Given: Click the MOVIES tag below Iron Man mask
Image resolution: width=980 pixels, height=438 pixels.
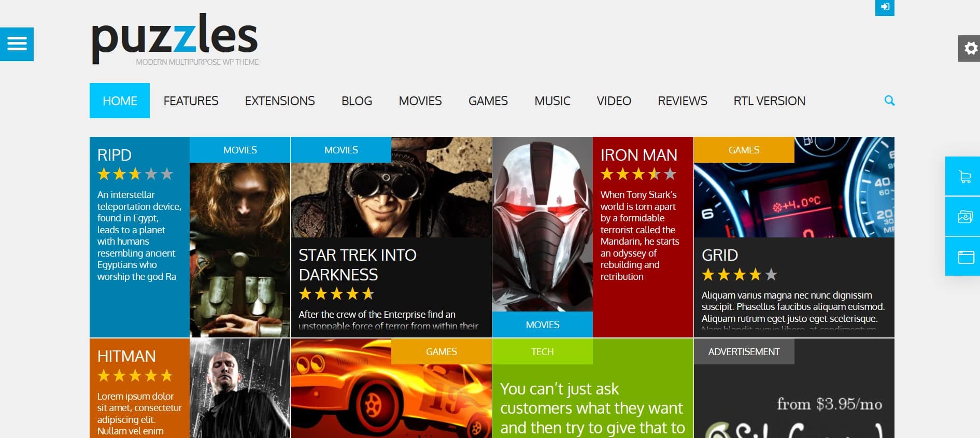Looking at the screenshot, I should pyautogui.click(x=543, y=324).
